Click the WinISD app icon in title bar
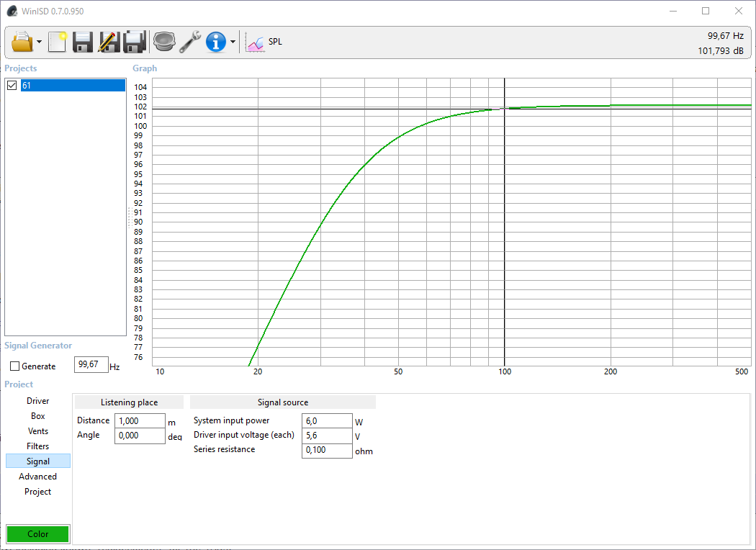 click(x=12, y=11)
